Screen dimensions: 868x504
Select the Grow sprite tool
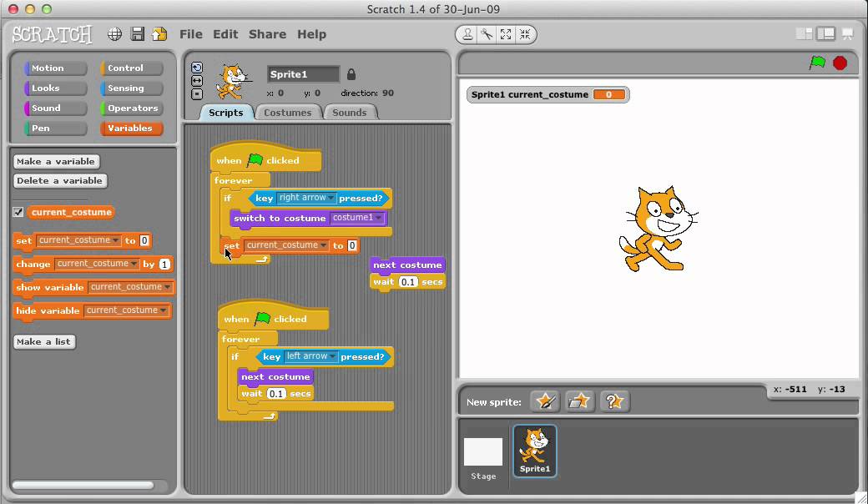point(506,34)
